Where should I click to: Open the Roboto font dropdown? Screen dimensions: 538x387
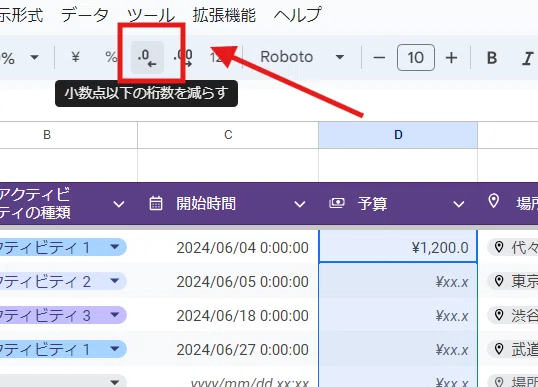[x=302, y=57]
